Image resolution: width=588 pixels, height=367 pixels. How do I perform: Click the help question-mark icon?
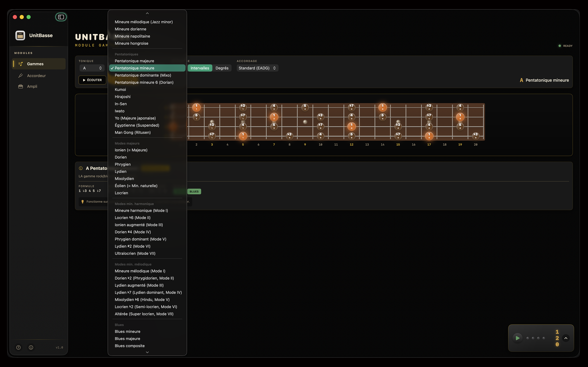(18, 347)
